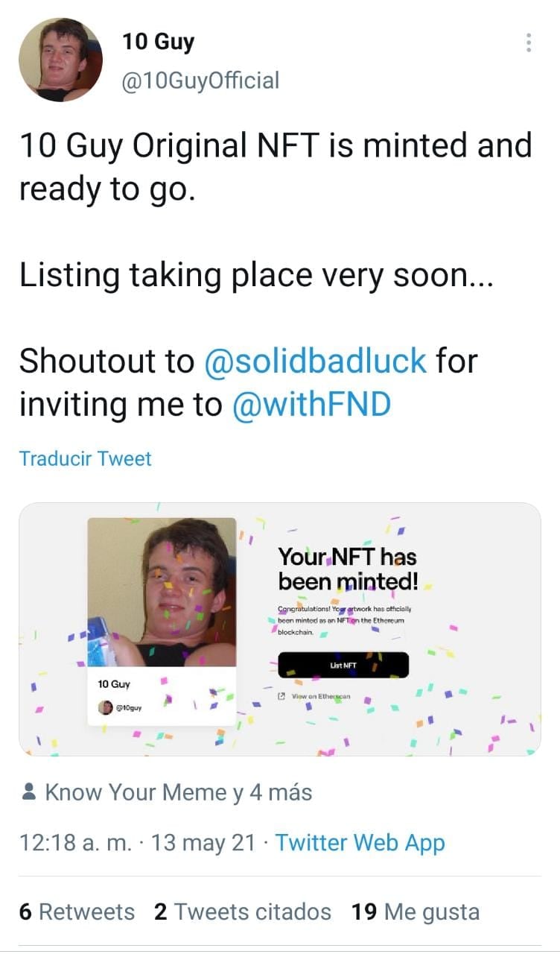This screenshot has height=954, width=560.
Task: View the 6 Retweets list
Action: coord(77,912)
